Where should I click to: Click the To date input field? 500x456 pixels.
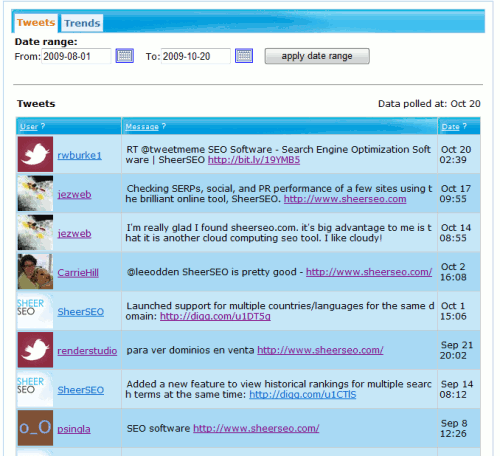196,56
